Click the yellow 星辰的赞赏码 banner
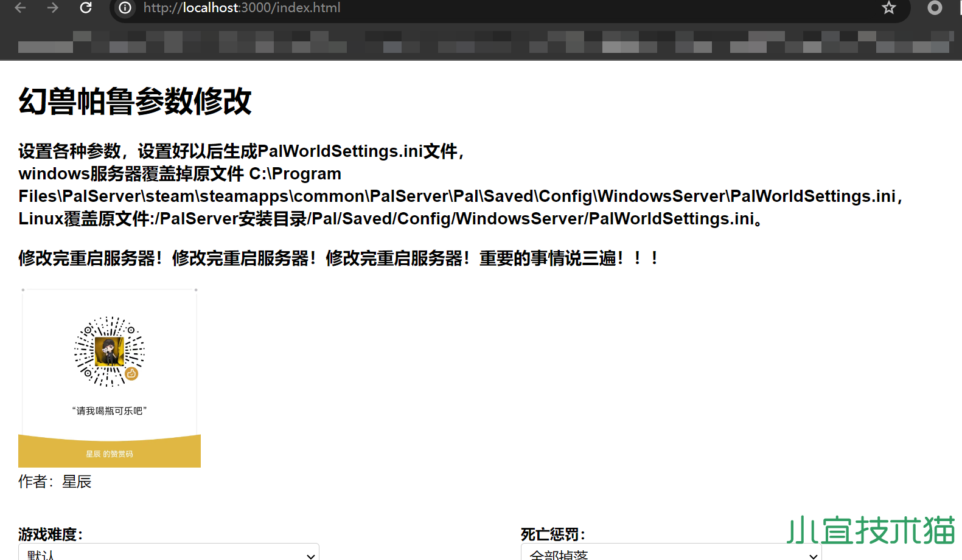Image resolution: width=962 pixels, height=560 pixels. [110, 452]
